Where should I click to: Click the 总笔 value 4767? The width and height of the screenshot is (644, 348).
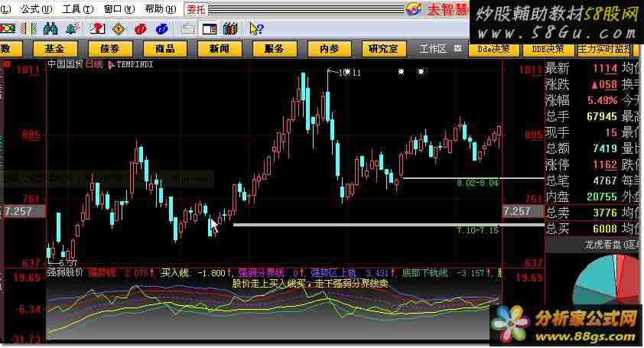click(x=604, y=181)
